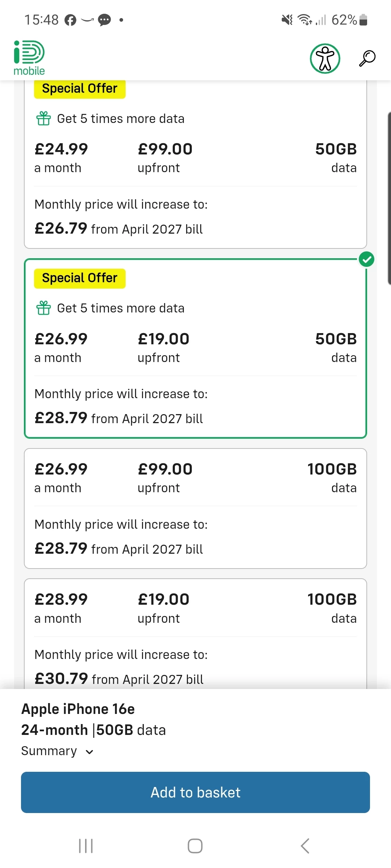Click the Summary chevron arrow
Screen dimensions: 391x868
[89, 752]
